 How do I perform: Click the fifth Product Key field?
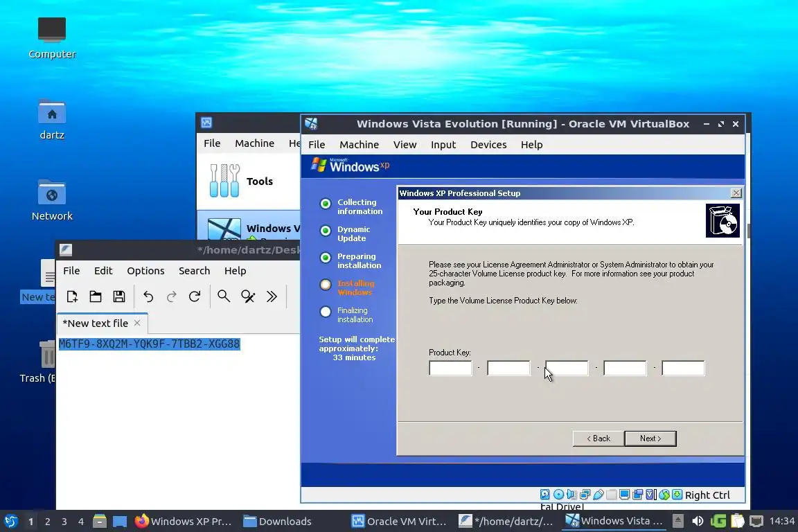coord(683,368)
